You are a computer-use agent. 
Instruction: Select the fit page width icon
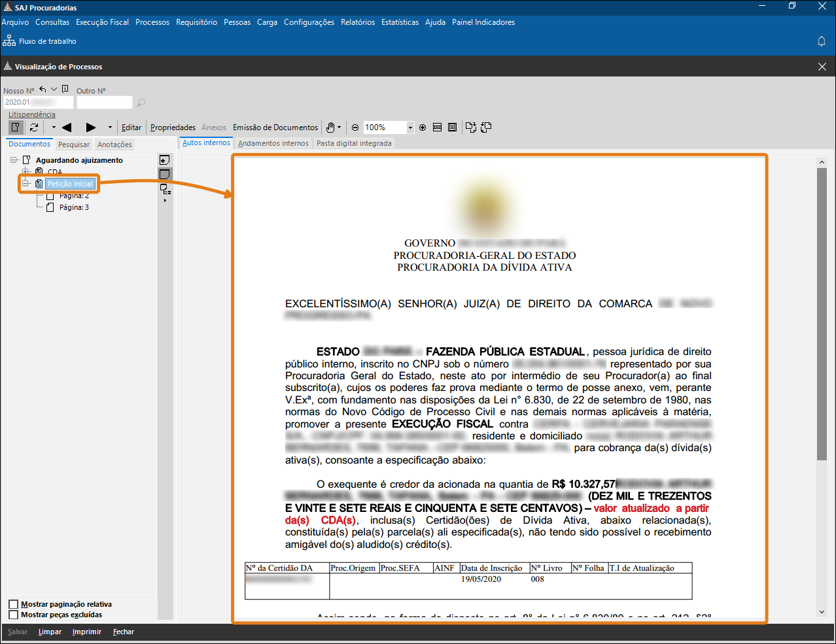[x=438, y=127]
